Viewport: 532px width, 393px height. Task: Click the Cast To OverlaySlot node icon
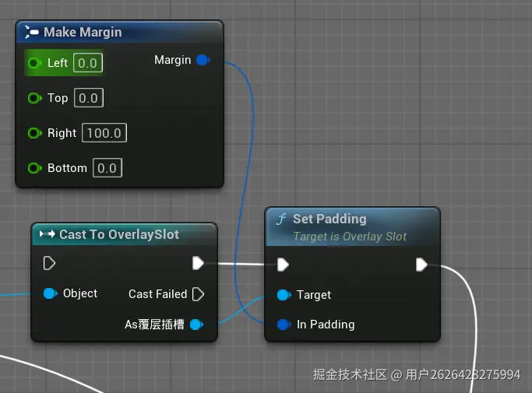[48, 234]
